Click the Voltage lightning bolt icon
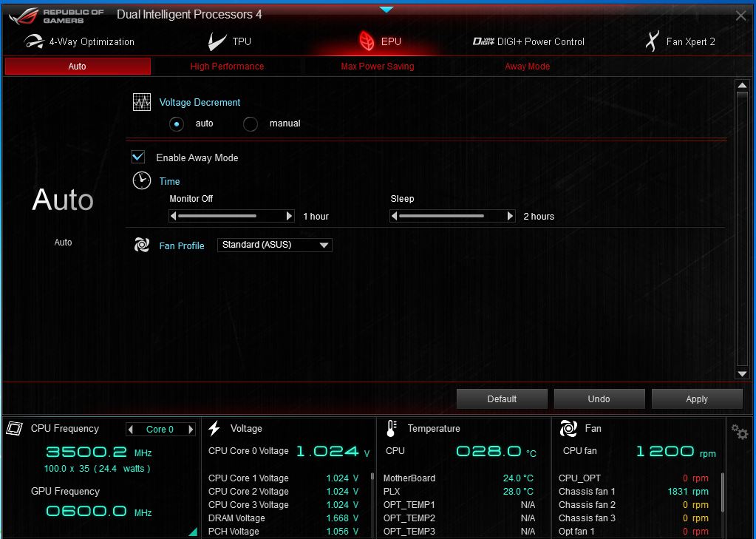 pos(214,428)
